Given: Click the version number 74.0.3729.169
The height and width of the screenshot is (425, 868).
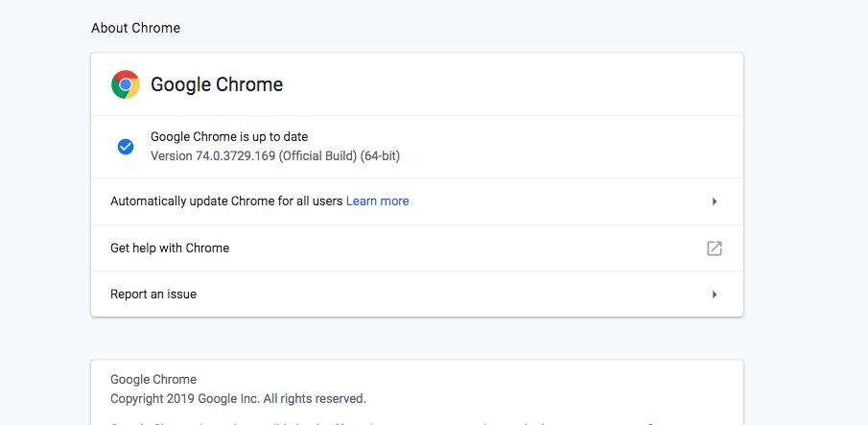Looking at the screenshot, I should (235, 155).
